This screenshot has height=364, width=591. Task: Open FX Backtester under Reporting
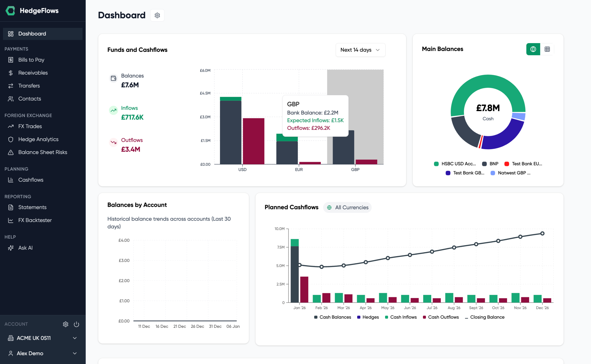(35, 220)
